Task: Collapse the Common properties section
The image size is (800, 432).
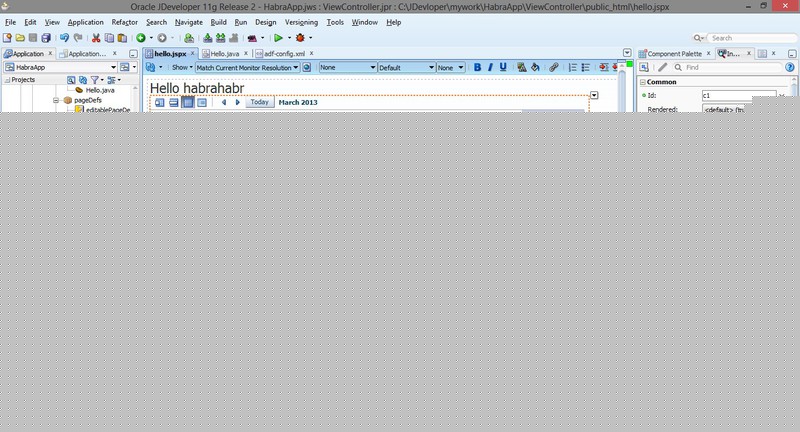Action: [x=643, y=82]
